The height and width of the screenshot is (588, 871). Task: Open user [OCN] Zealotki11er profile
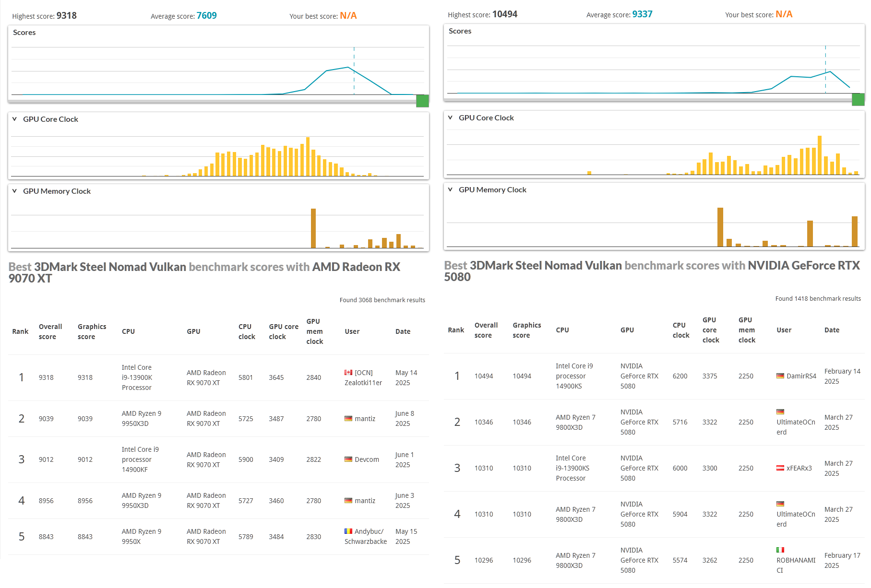click(x=363, y=378)
